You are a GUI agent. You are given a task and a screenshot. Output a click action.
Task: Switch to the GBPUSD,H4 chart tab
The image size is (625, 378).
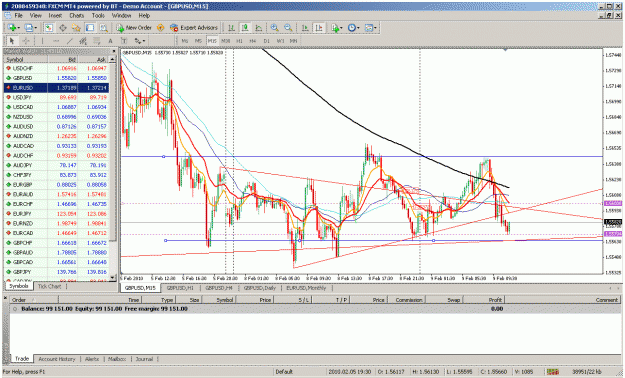(x=219, y=288)
